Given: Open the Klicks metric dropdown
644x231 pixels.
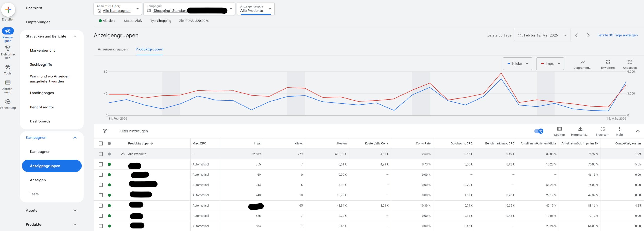Looking at the screenshot, I should click(x=517, y=63).
